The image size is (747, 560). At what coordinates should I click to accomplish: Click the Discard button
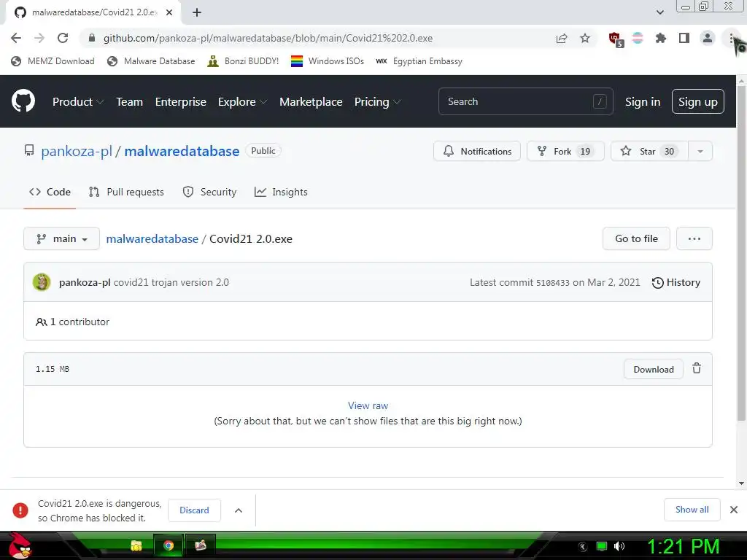[x=194, y=510]
